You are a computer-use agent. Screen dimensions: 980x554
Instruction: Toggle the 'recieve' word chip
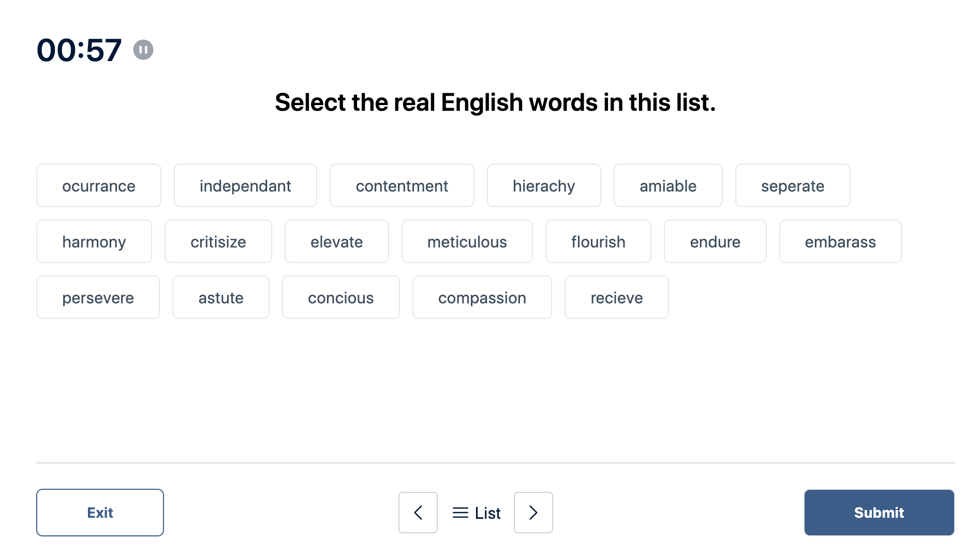coord(617,297)
